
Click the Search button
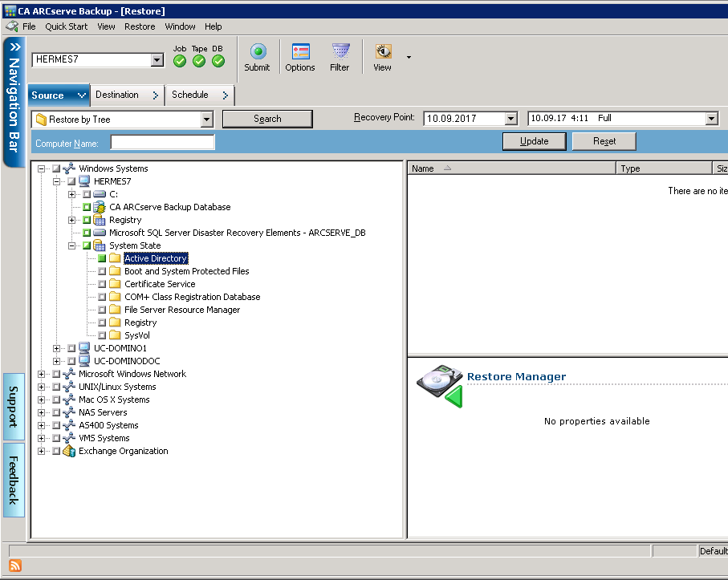[267, 119]
